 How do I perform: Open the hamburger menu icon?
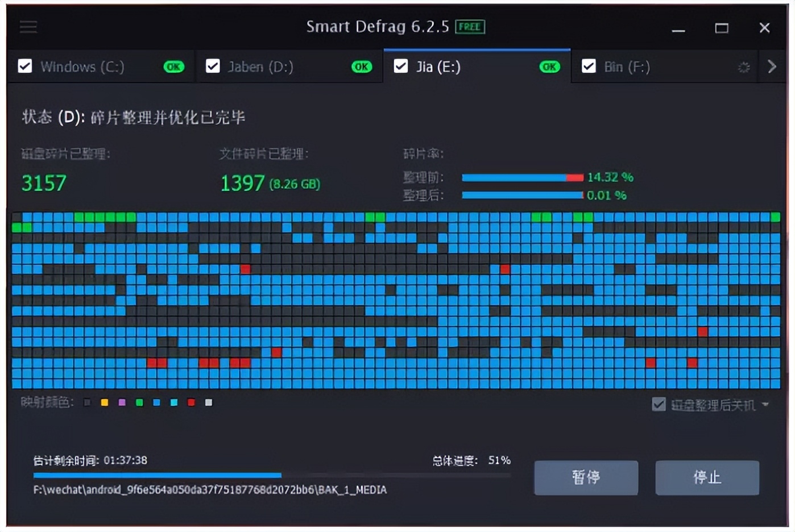pyautogui.click(x=28, y=27)
